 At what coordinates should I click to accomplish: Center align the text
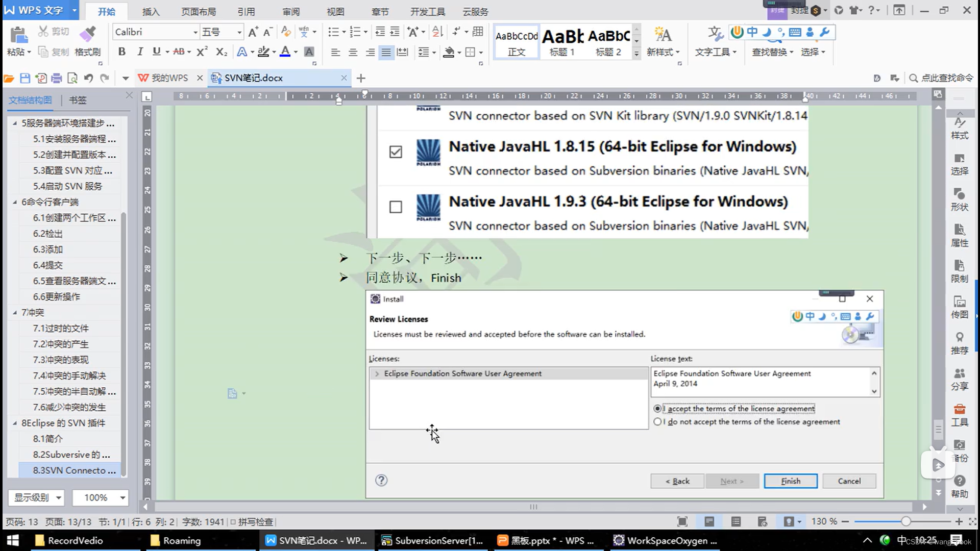(353, 52)
